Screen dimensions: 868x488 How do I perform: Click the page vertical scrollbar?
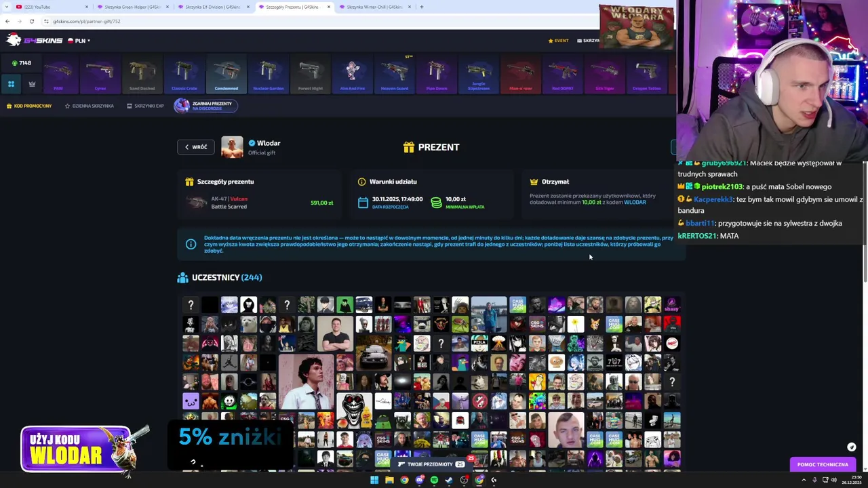click(x=865, y=224)
